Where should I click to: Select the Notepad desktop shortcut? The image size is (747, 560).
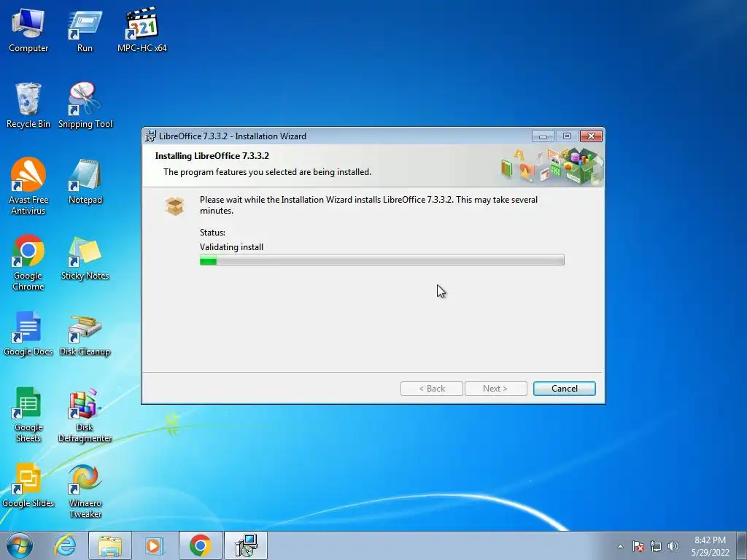(x=85, y=182)
